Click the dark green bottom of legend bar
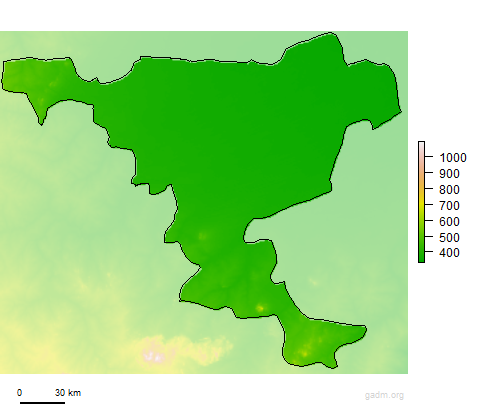480x404 pixels. point(421,256)
